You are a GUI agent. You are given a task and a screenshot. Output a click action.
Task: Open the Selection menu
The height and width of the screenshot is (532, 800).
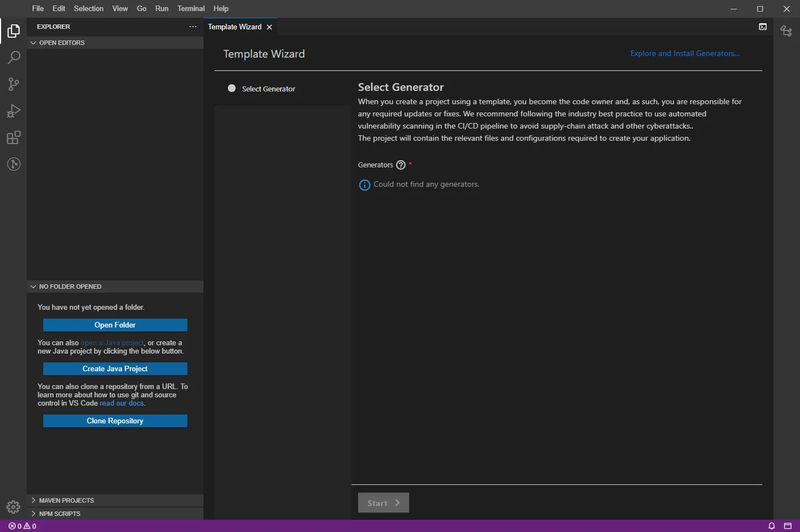point(88,8)
